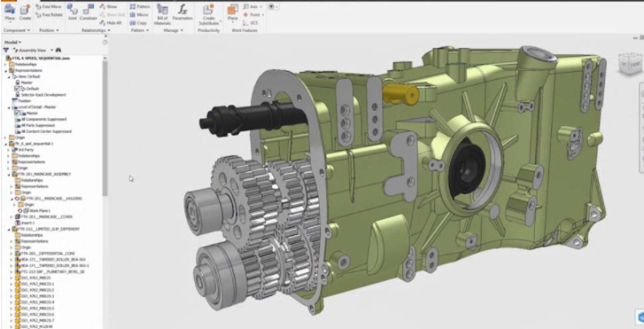Click the binoculars find icon in browser
The width and height of the screenshot is (644, 329).
click(58, 51)
